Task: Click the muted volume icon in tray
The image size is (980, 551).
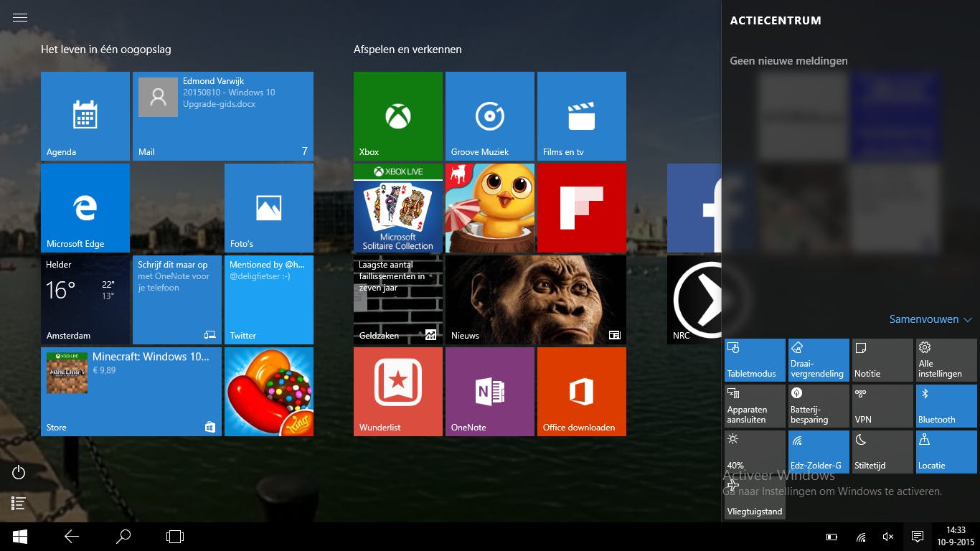Action: pyautogui.click(x=888, y=537)
